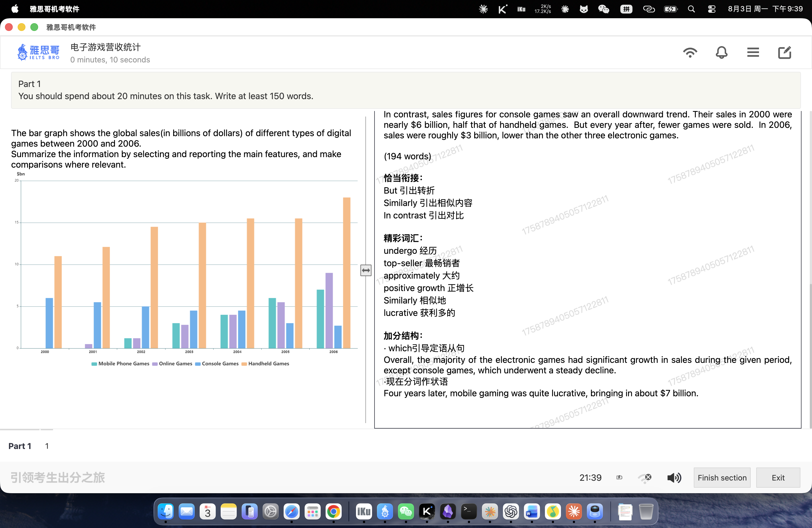Click the Wi-Fi status icon in header
Image resolution: width=812 pixels, height=528 pixels.
point(690,52)
